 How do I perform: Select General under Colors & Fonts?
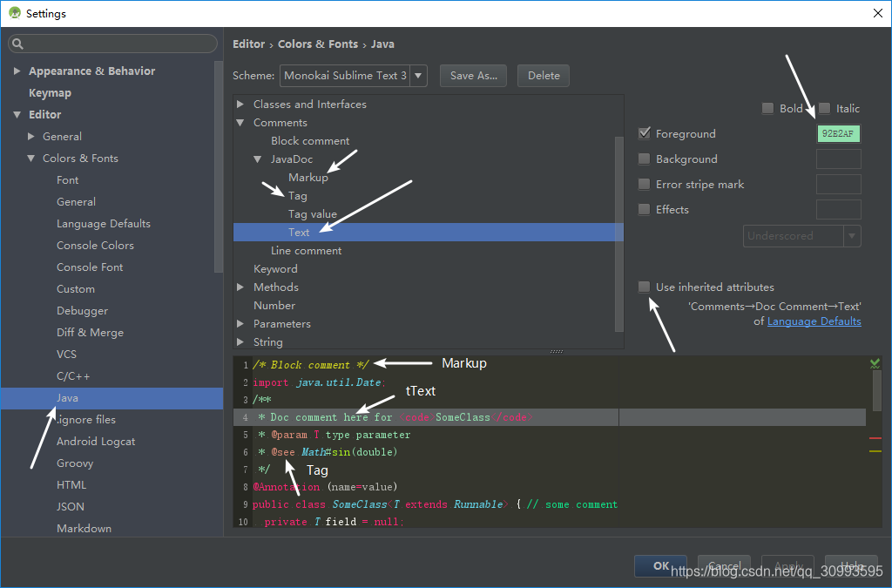(77, 202)
